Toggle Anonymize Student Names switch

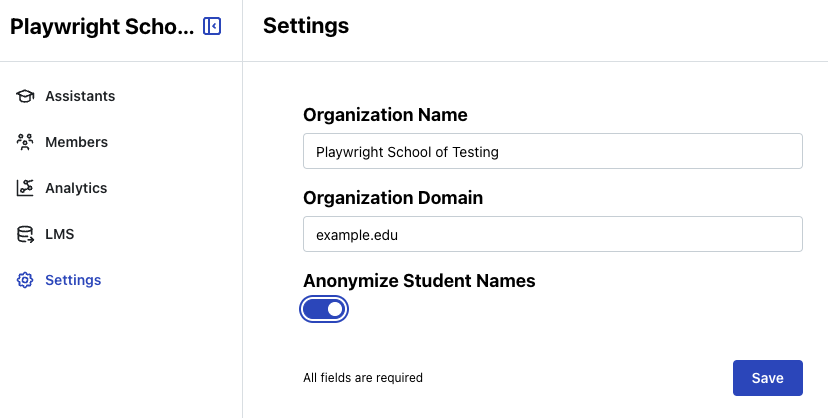pos(324,309)
